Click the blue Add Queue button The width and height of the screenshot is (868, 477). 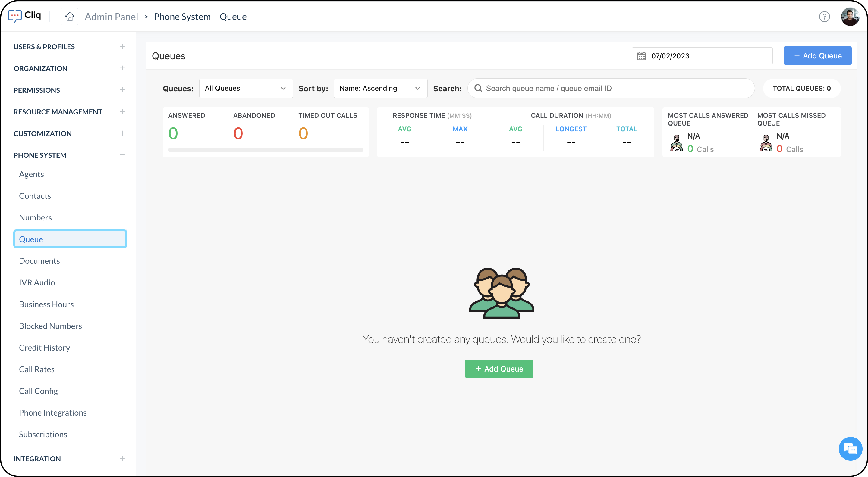click(x=817, y=56)
